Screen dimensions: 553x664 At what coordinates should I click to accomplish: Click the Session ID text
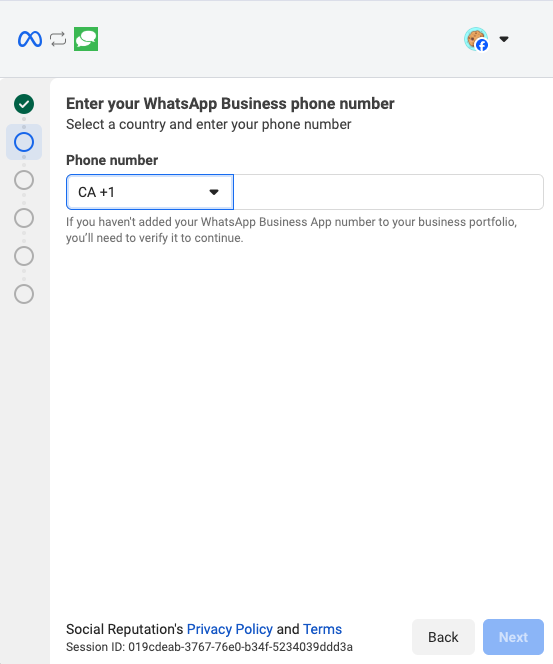tap(209, 647)
